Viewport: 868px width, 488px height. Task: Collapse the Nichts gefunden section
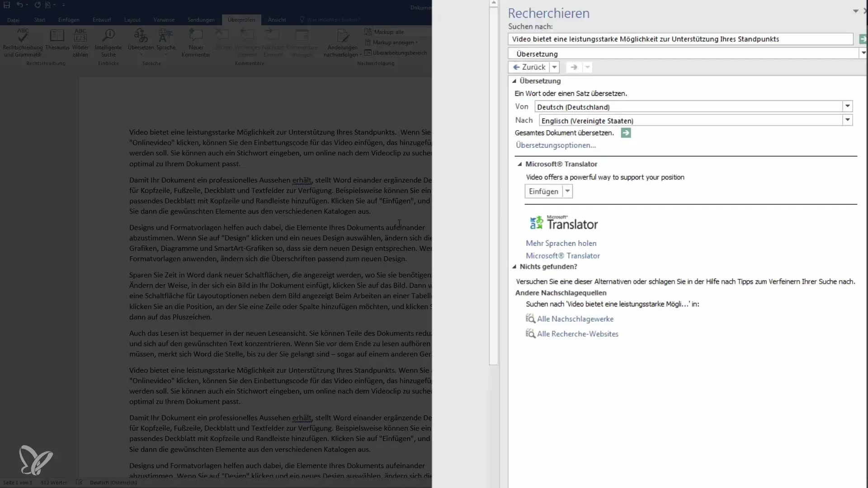point(514,267)
